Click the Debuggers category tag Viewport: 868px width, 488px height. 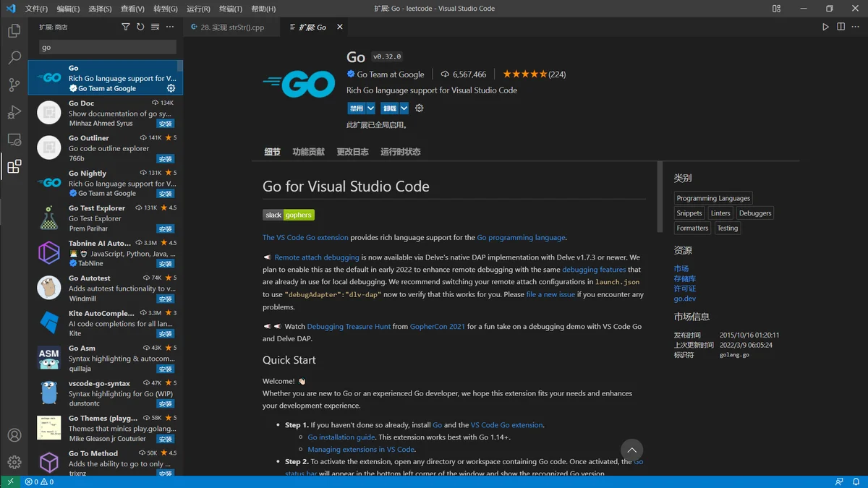click(x=755, y=213)
